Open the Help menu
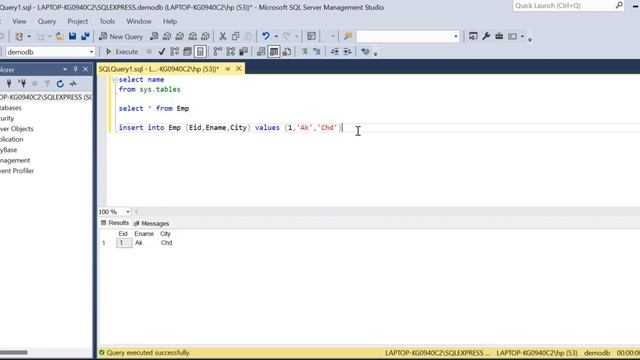Screen dimensions: 640x360 (x=170, y=21)
